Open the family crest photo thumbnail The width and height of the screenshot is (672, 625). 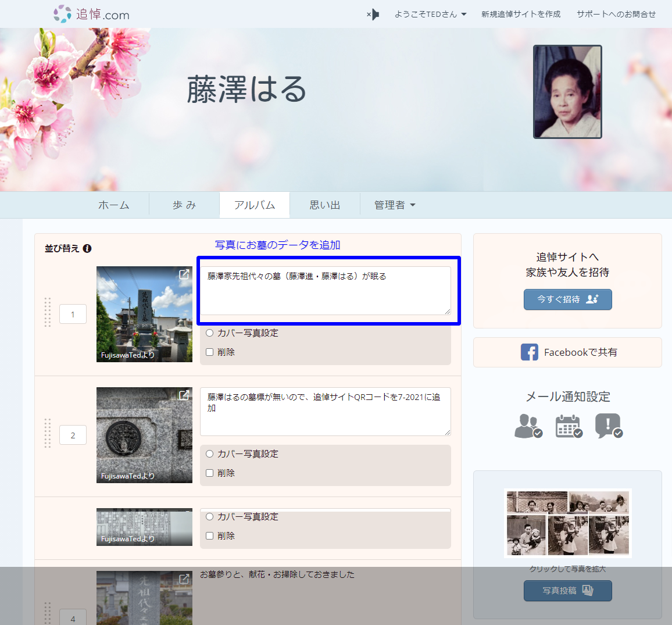pyautogui.click(x=144, y=435)
